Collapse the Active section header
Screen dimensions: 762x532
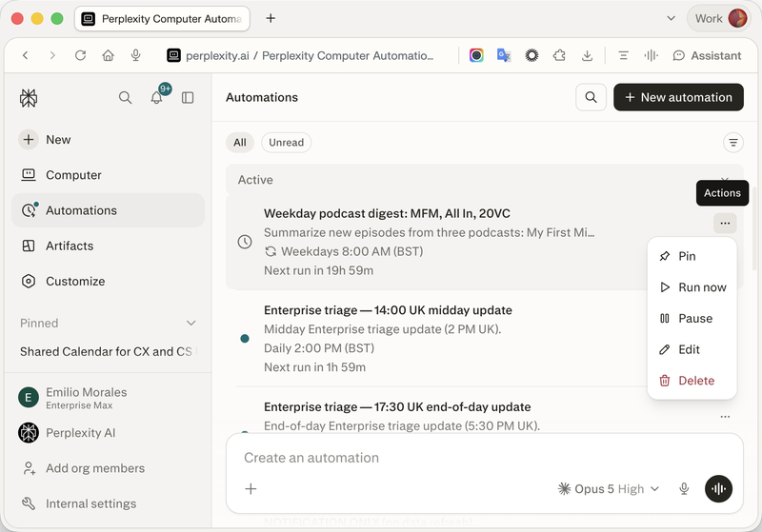[485, 180]
